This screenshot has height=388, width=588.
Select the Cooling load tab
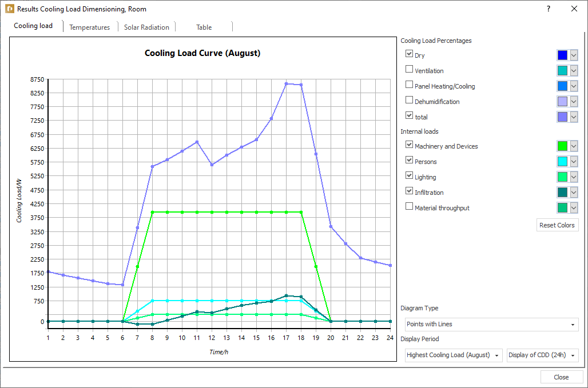[x=33, y=26]
